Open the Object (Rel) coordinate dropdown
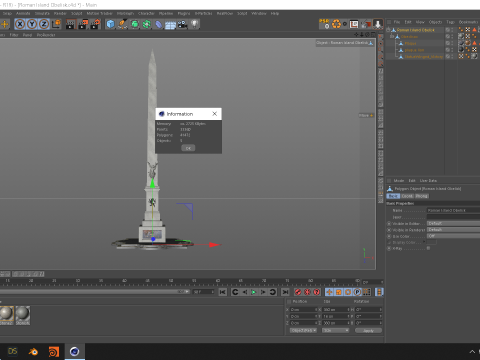 pyautogui.click(x=303, y=330)
